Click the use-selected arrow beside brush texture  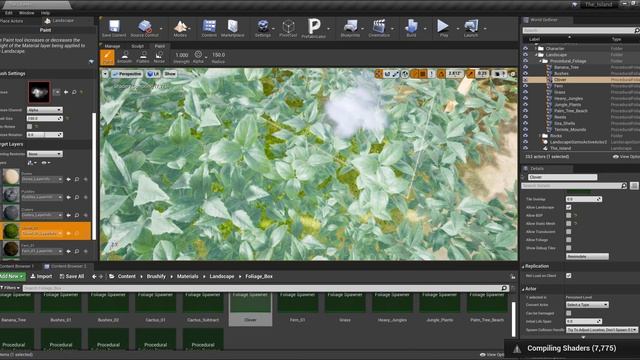pos(66,92)
